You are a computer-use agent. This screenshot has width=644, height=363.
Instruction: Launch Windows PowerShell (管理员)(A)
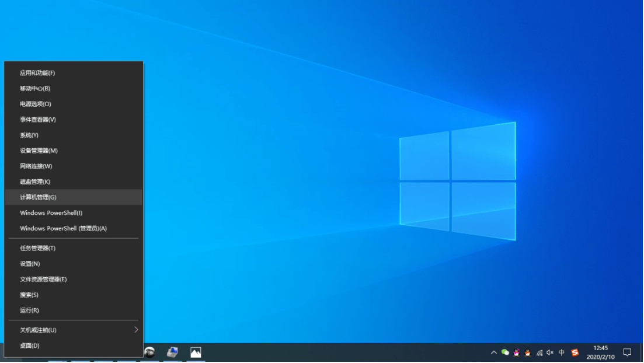tap(74, 229)
